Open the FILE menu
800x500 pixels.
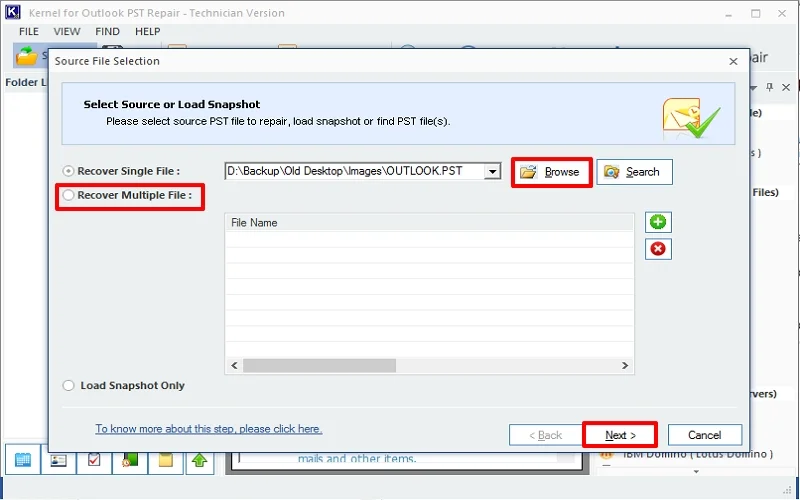click(x=29, y=32)
